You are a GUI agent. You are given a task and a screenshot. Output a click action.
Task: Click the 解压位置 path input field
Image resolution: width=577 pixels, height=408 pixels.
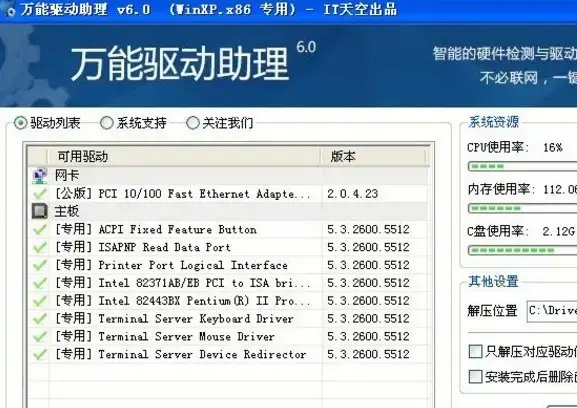click(x=552, y=311)
